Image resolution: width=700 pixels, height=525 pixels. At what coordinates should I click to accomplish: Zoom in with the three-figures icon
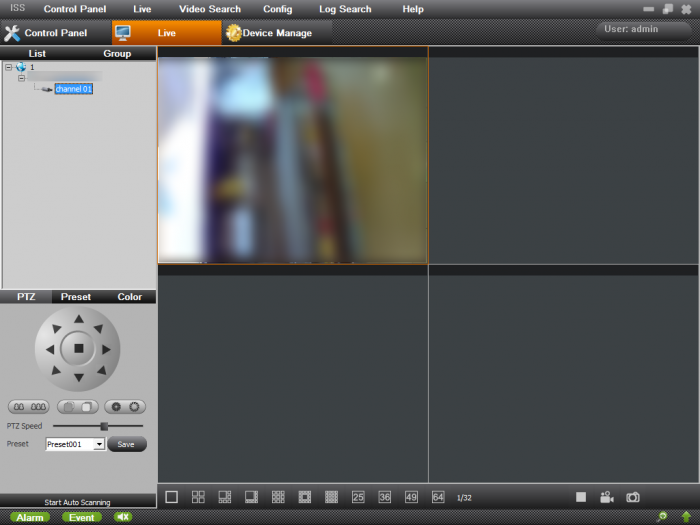point(38,407)
